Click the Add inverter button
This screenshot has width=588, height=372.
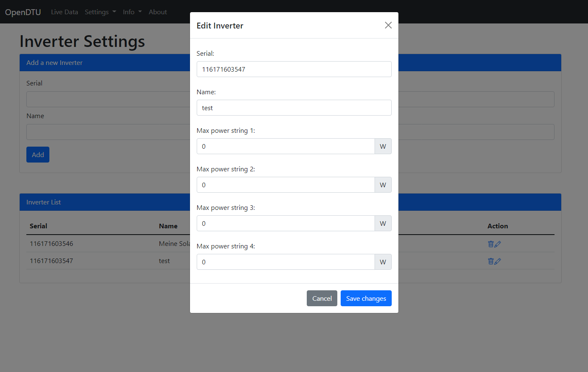38,155
